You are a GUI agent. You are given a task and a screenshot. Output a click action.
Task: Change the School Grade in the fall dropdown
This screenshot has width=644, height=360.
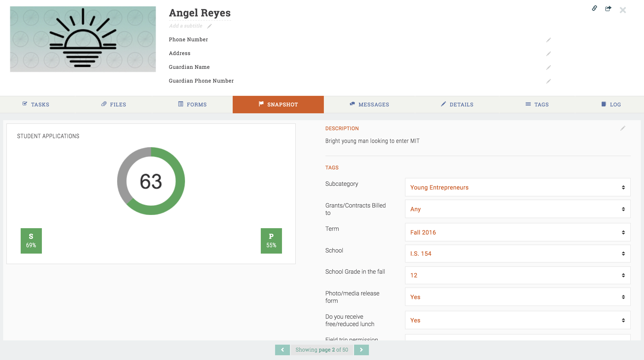[517, 275]
